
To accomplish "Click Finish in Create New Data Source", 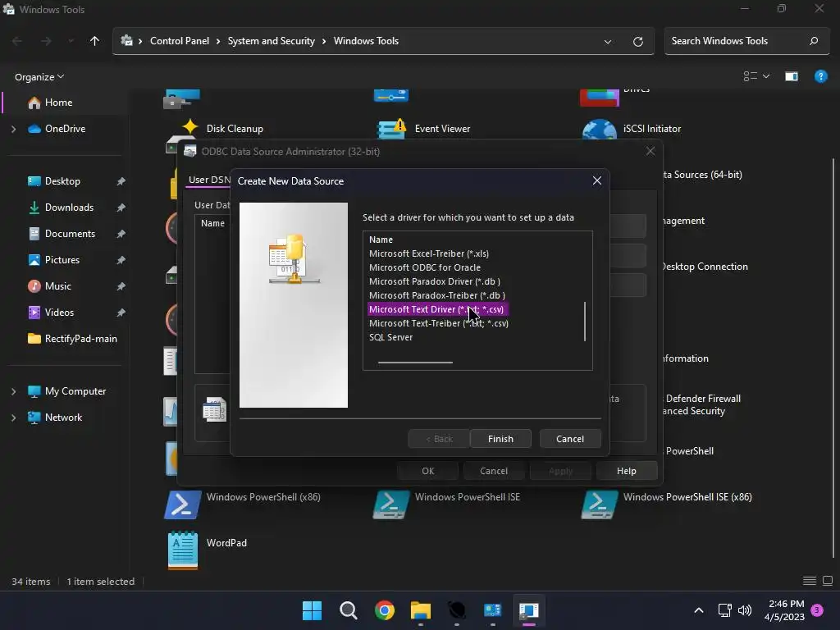I will point(500,439).
